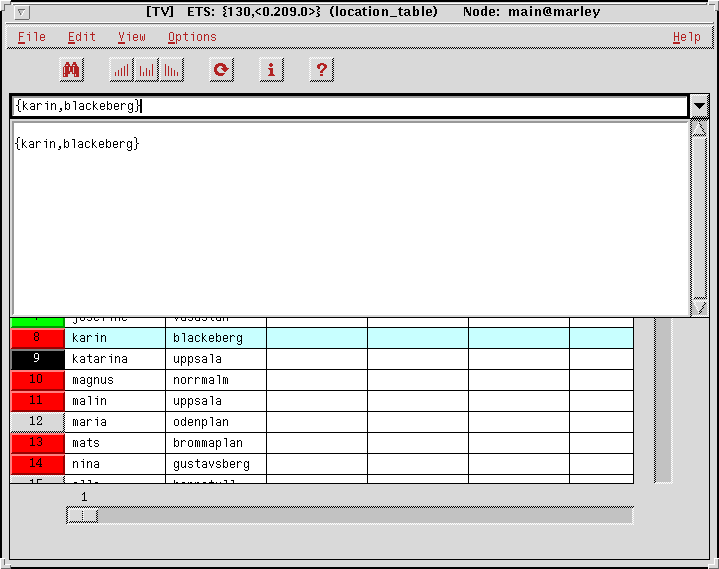The height and width of the screenshot is (569, 719).
Task: Open the window menu at title bar
Action: point(21,12)
